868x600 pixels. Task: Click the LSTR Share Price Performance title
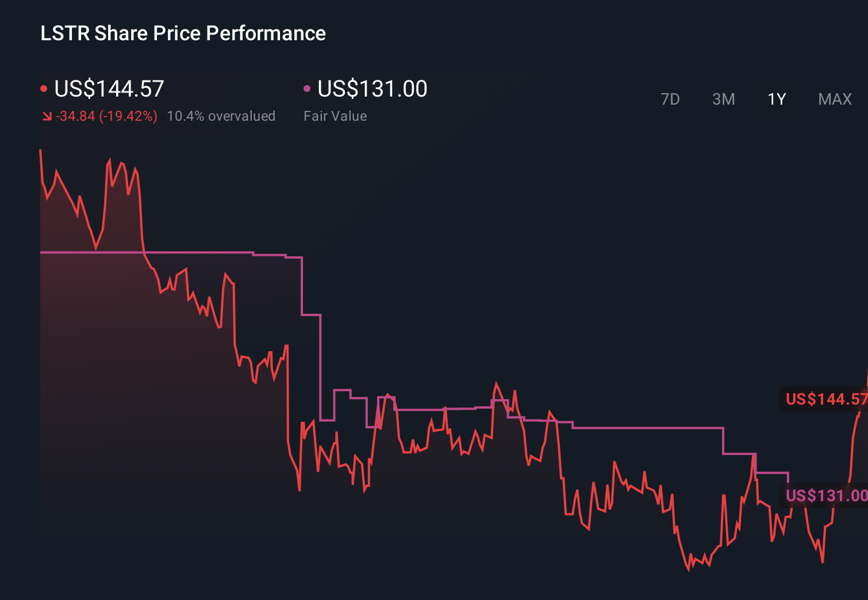182,33
